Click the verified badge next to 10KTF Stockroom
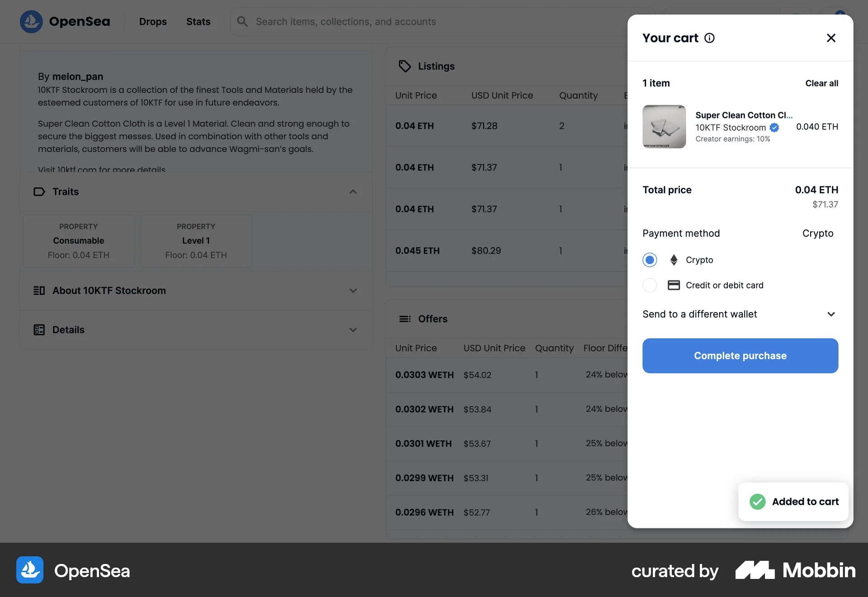Viewport: 868px width, 597px height. [x=774, y=128]
